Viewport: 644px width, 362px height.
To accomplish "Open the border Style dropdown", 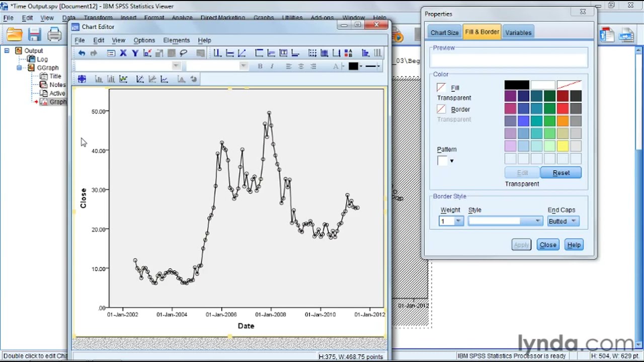I will click(537, 221).
